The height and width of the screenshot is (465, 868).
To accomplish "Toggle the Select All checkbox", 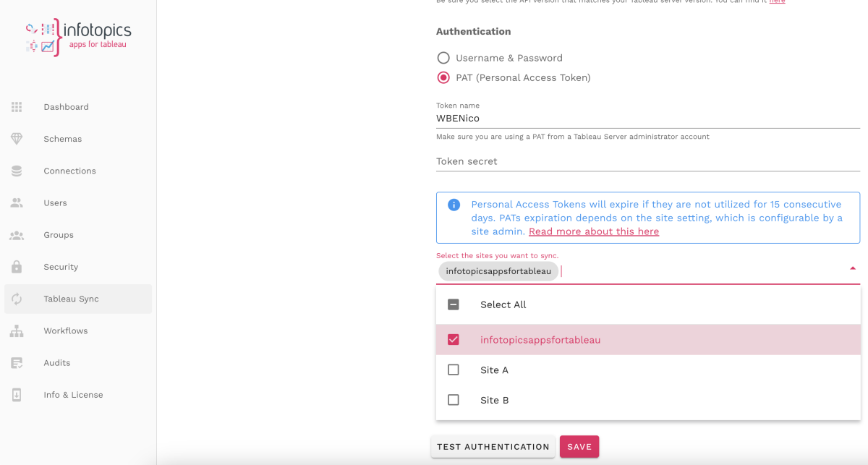I will point(454,304).
